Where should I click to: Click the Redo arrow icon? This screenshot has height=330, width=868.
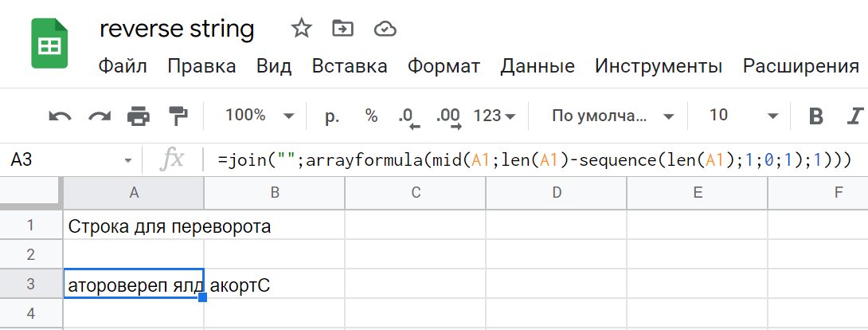(x=100, y=116)
